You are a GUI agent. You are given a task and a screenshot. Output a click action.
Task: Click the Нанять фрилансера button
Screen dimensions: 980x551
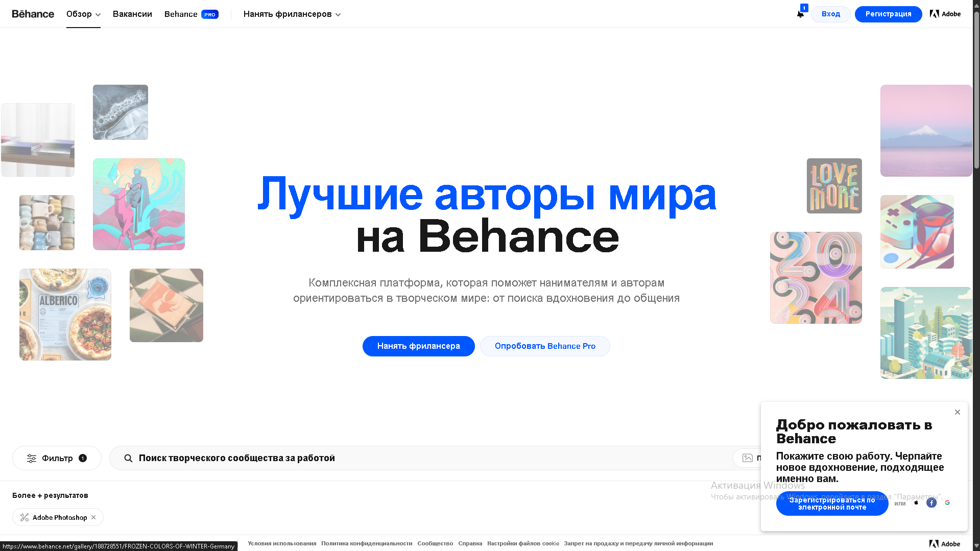(x=418, y=346)
